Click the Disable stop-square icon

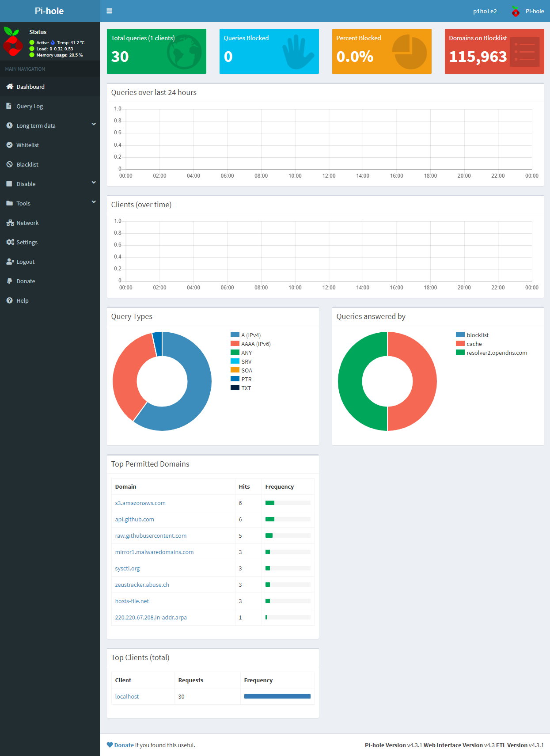click(9, 184)
